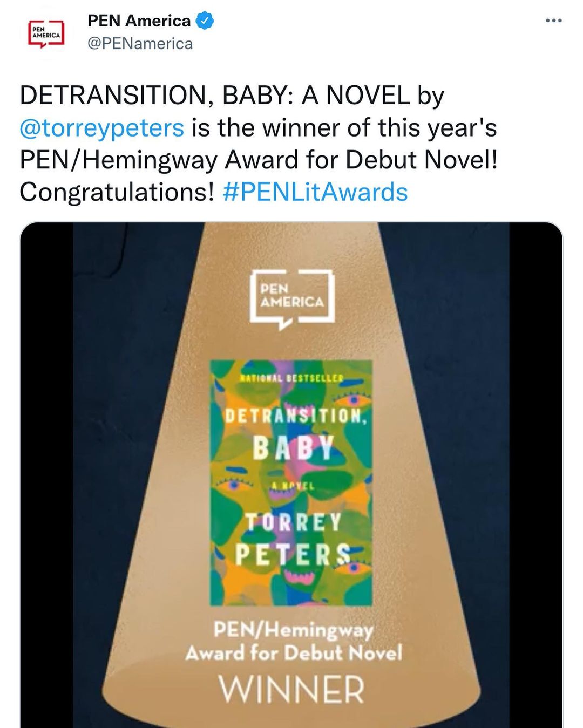Click the 'DETRANSITION, BABY: A NOVEL' tweet text
This screenshot has height=728, width=583.
(214, 96)
